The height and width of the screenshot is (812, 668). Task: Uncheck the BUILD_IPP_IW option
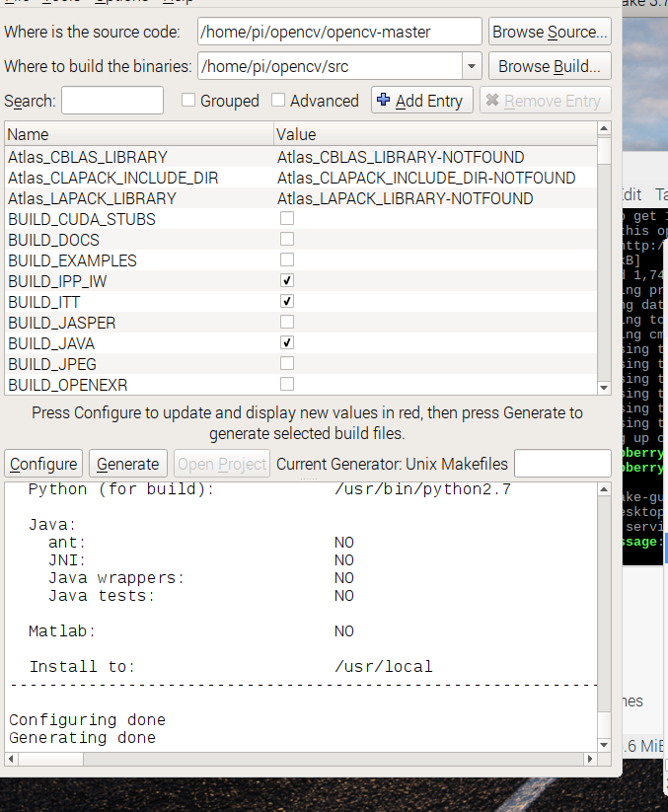pyautogui.click(x=287, y=280)
